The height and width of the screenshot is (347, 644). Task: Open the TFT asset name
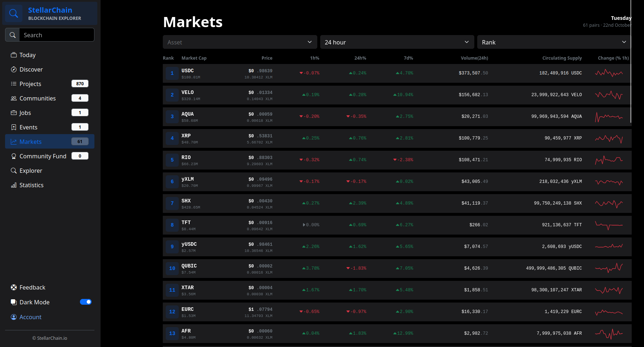186,222
